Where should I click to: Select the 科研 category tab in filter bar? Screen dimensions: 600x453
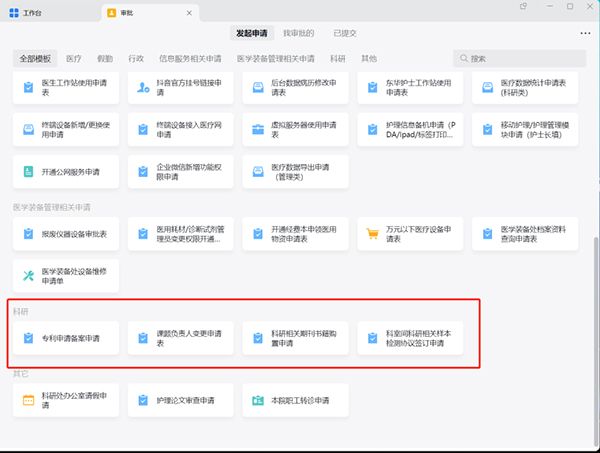338,59
